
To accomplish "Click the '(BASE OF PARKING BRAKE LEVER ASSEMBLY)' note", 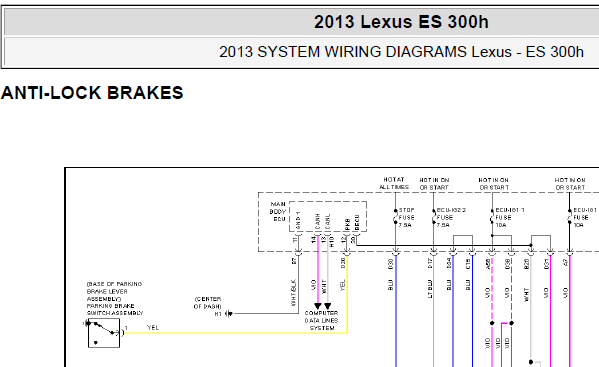I will point(114,291).
